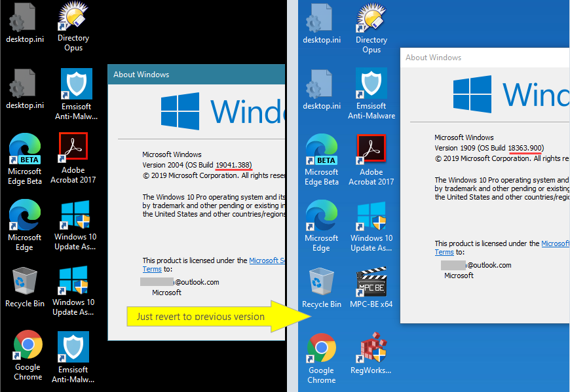Launch Microsoft Edge Beta on black desktop

[25, 159]
